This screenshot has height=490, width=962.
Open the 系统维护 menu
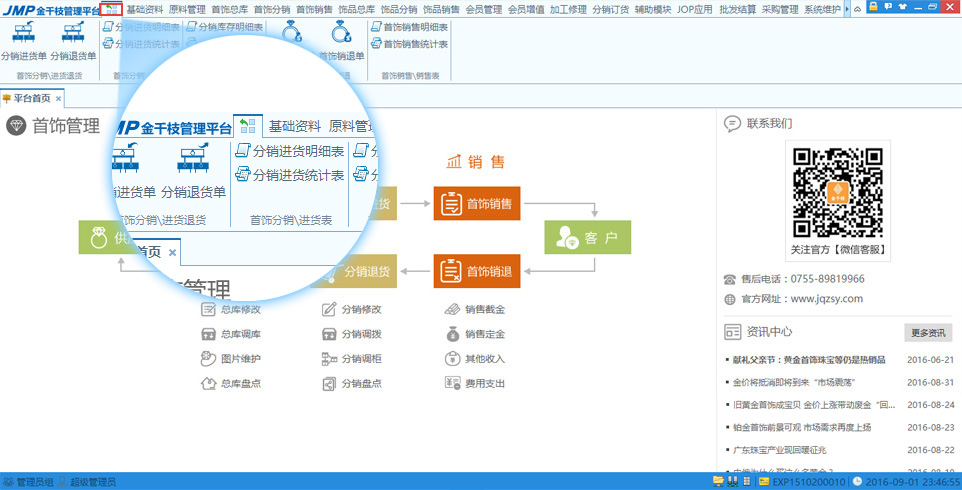tap(822, 9)
